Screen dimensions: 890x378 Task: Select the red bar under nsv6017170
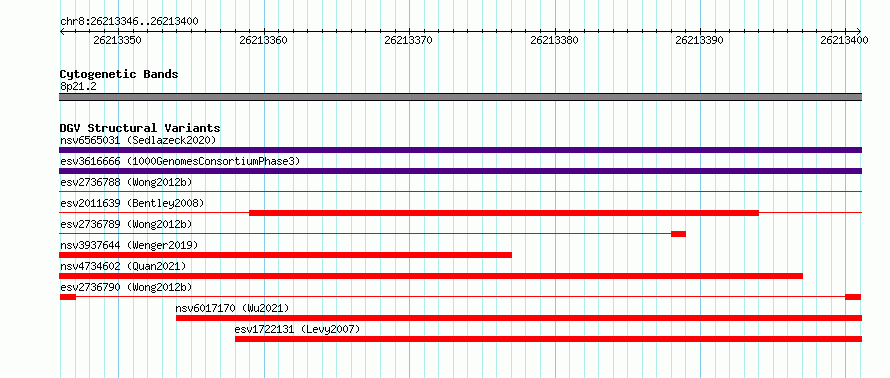tap(519, 318)
